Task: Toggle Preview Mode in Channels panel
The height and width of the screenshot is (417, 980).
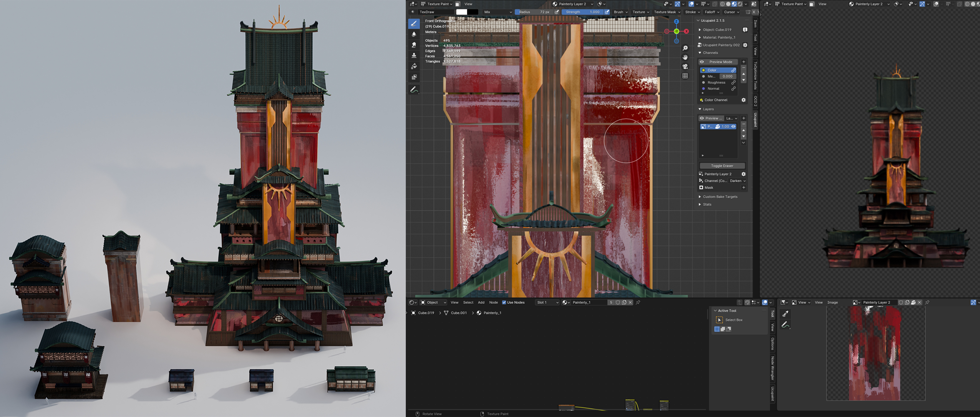Action: [720, 62]
